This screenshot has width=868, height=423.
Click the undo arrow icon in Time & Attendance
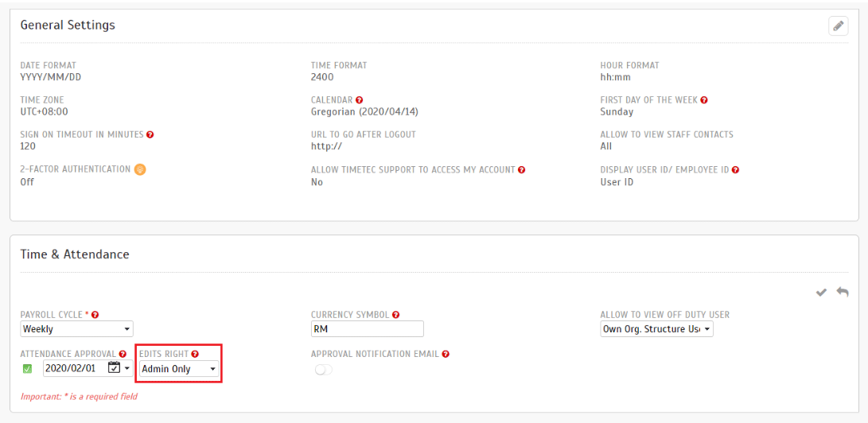[843, 293]
